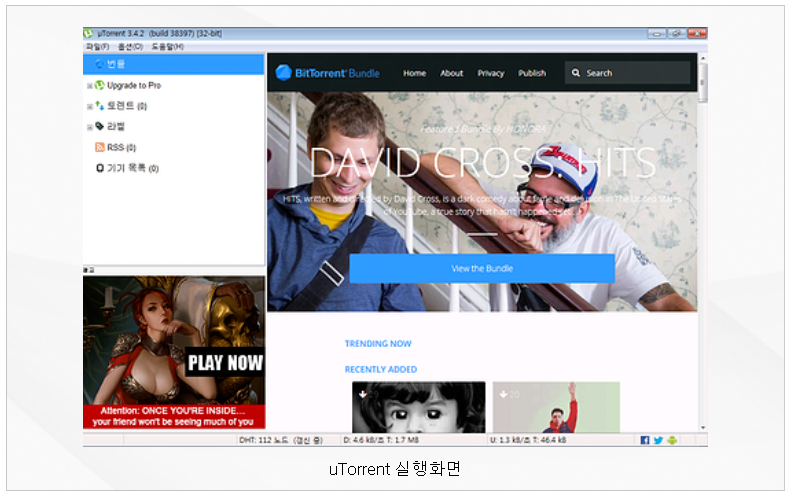Click the BitTorrent Bundle hexagon logo
Screen dimensions: 790x495
click(284, 73)
